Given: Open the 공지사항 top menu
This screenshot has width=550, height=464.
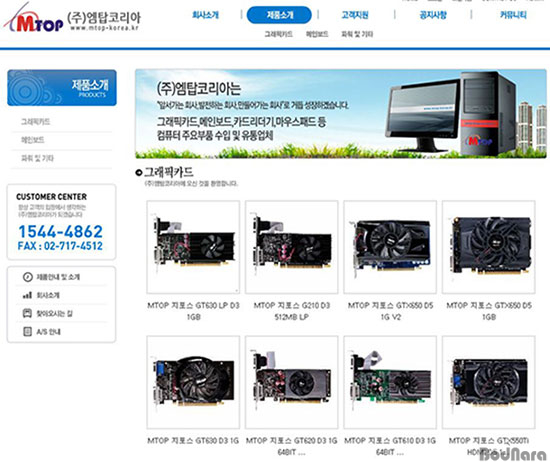Looking at the screenshot, I should click(433, 15).
